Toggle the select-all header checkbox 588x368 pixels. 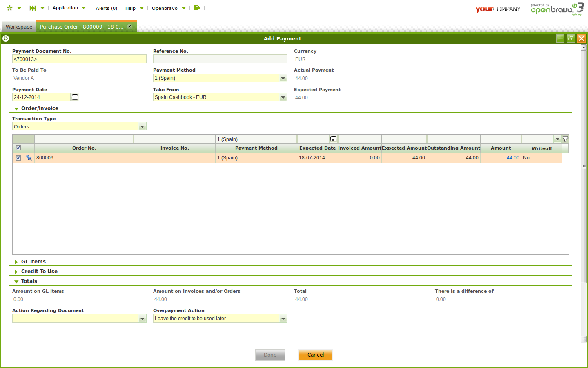click(18, 148)
